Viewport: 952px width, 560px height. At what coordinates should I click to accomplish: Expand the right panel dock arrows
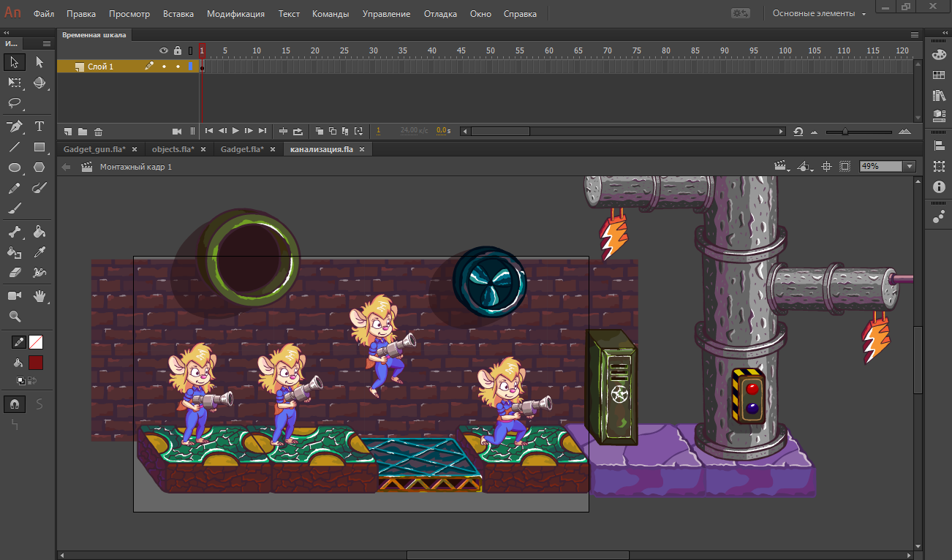(945, 34)
